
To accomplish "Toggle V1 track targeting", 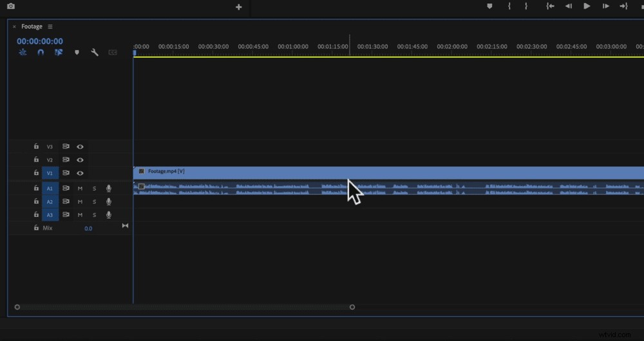I will point(50,173).
